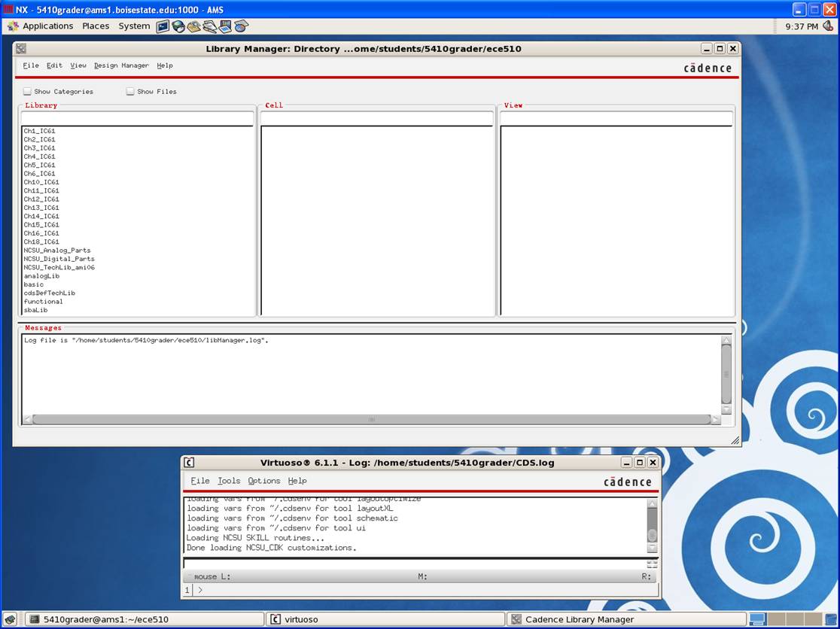Click the Library filter input field
840x629 pixels.
click(x=137, y=118)
